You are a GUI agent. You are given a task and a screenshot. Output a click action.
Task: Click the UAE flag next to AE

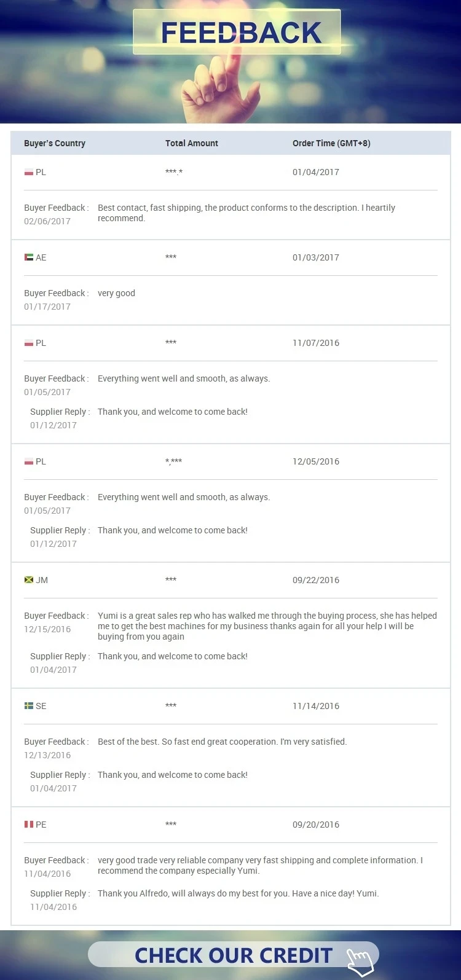(29, 257)
